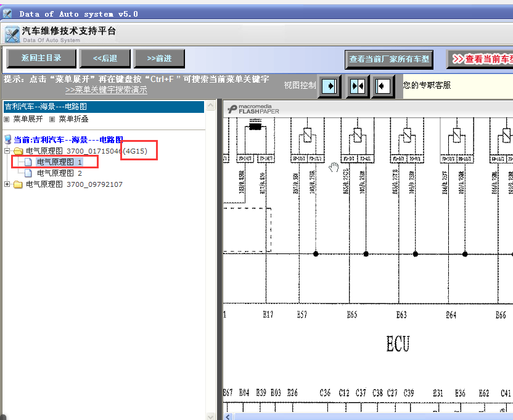513x420 pixels.
Task: Click the Macromedia FlashPaper logo
Action: click(253, 109)
